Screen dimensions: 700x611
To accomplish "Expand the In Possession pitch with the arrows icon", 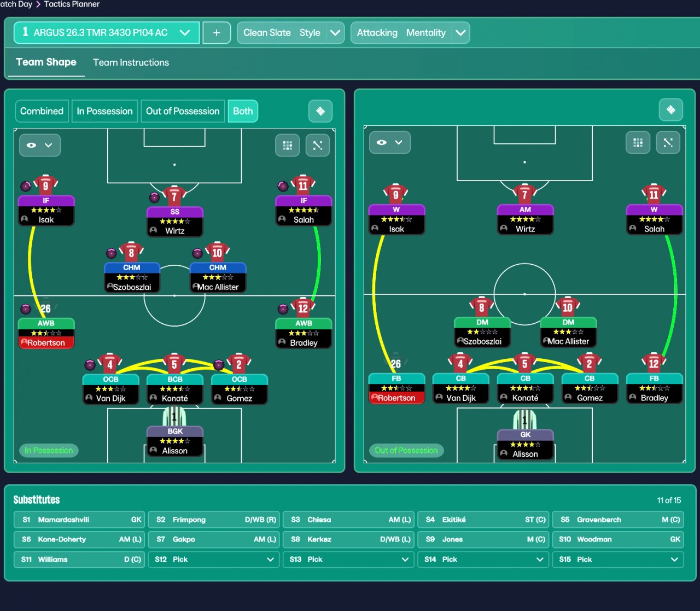I will tap(318, 146).
